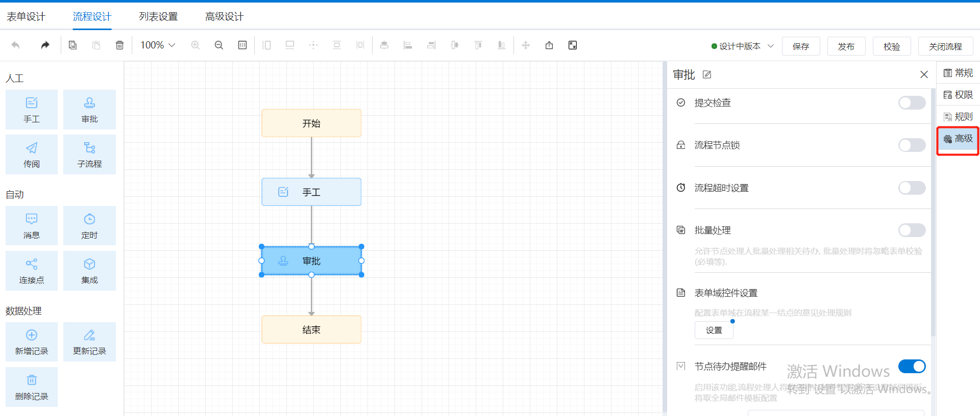Screen dimensions: 980x416
Task: Switch to the 流程设计 tab
Action: pos(92,16)
